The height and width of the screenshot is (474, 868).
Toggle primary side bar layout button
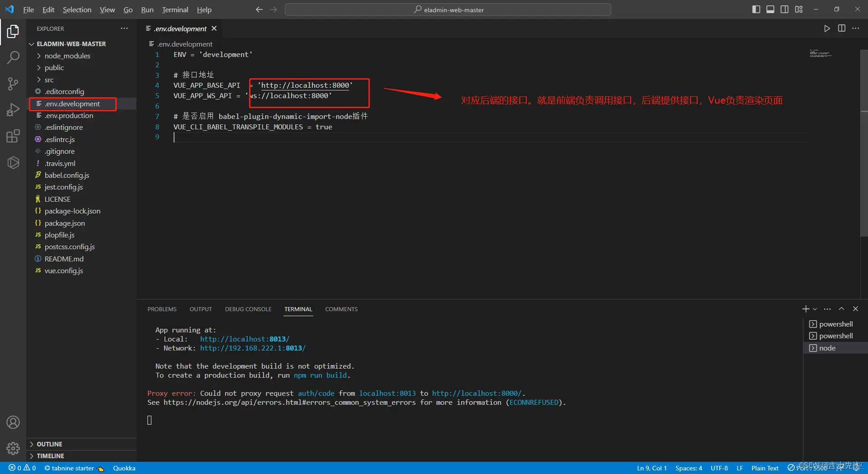pyautogui.click(x=756, y=9)
